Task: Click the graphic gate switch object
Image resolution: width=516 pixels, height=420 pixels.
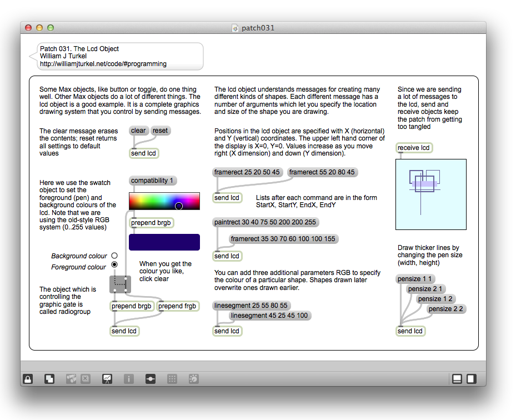Action: [x=119, y=284]
